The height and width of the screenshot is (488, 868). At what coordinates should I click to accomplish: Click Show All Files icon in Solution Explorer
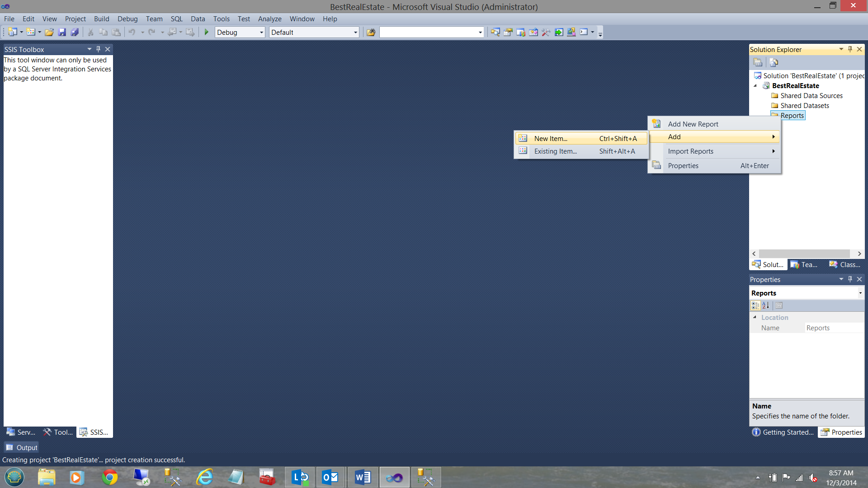(x=774, y=62)
